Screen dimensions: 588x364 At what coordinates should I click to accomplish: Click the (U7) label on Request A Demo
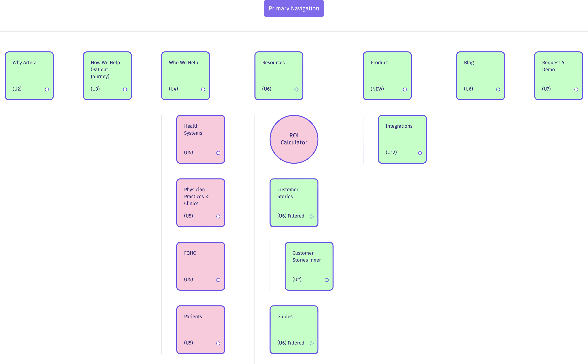tap(547, 89)
